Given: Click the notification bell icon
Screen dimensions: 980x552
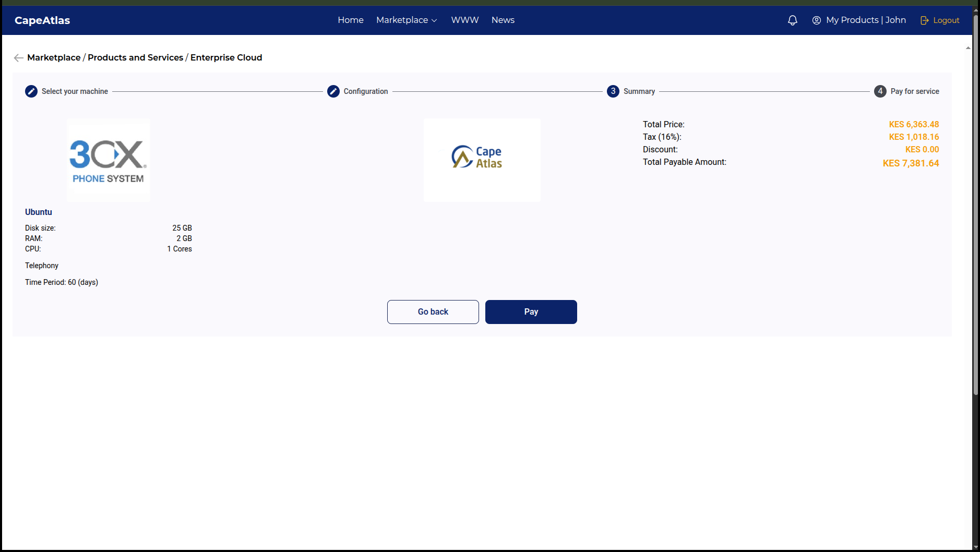Looking at the screenshot, I should click(x=792, y=20).
